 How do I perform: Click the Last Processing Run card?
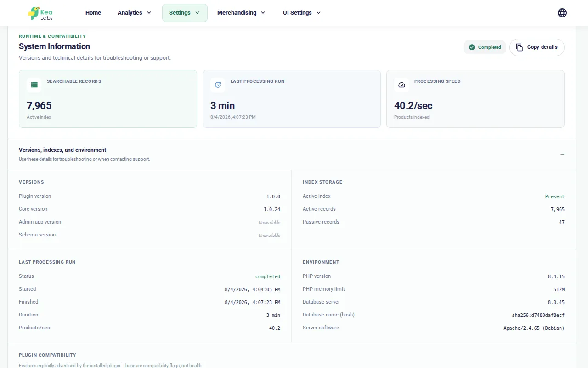point(292,99)
